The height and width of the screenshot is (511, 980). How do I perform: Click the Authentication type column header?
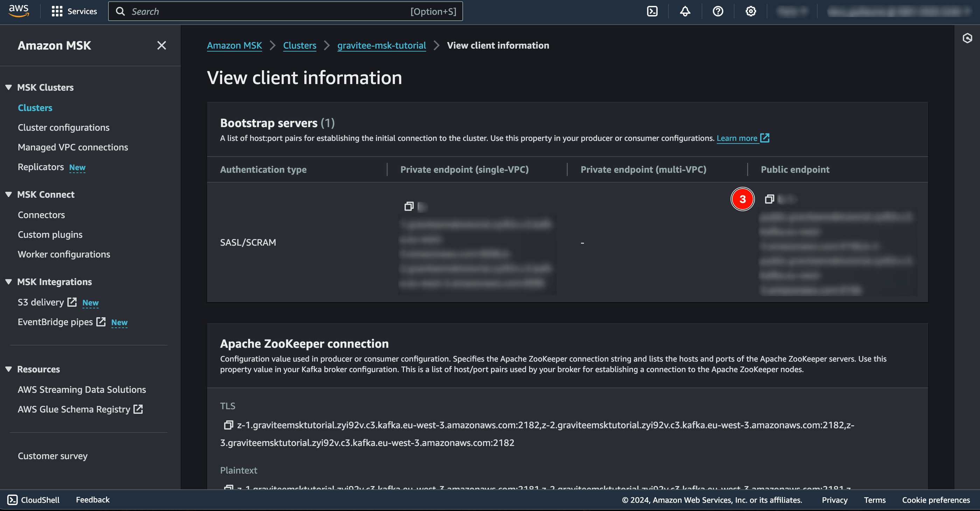tap(263, 170)
